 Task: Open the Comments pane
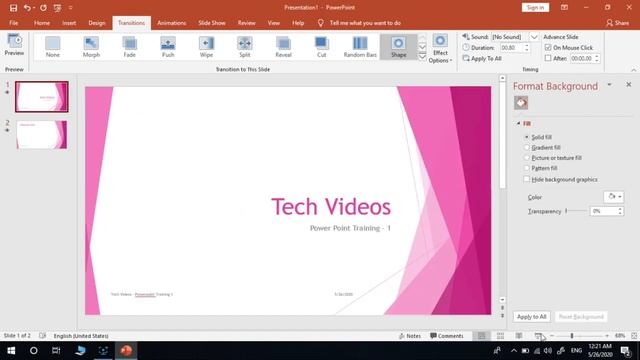tap(447, 336)
